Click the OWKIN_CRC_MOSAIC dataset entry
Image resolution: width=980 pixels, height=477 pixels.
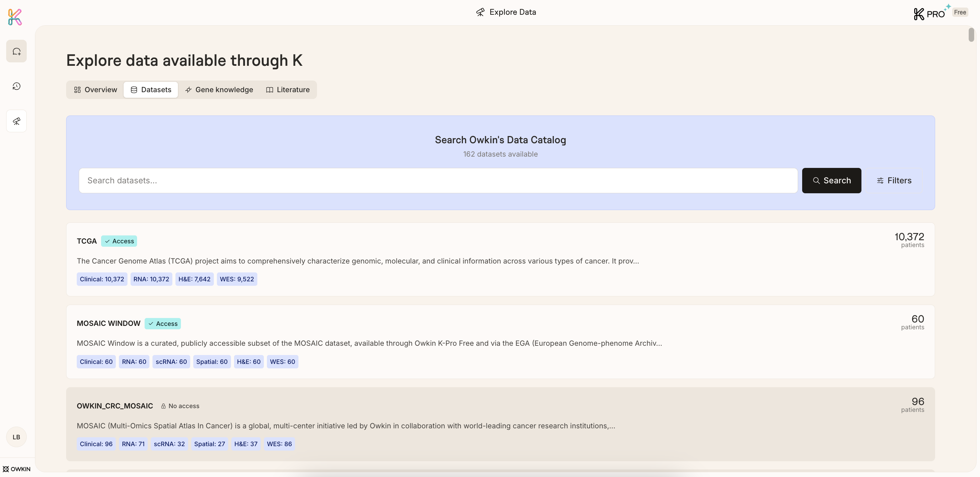(114, 406)
